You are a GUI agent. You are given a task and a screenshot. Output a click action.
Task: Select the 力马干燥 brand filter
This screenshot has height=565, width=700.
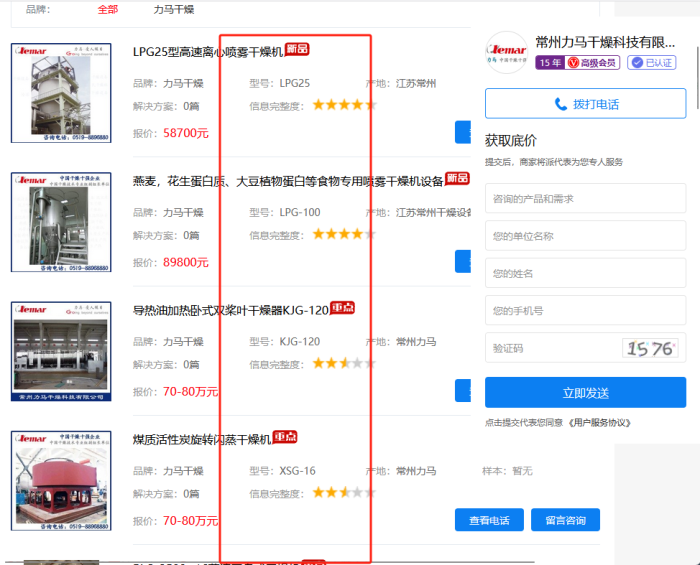173,9
